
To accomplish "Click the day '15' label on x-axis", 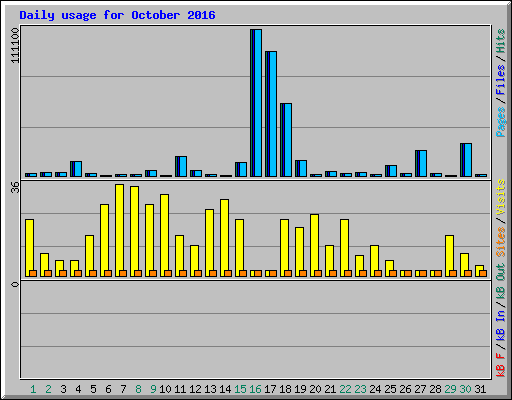I will pos(240,389).
